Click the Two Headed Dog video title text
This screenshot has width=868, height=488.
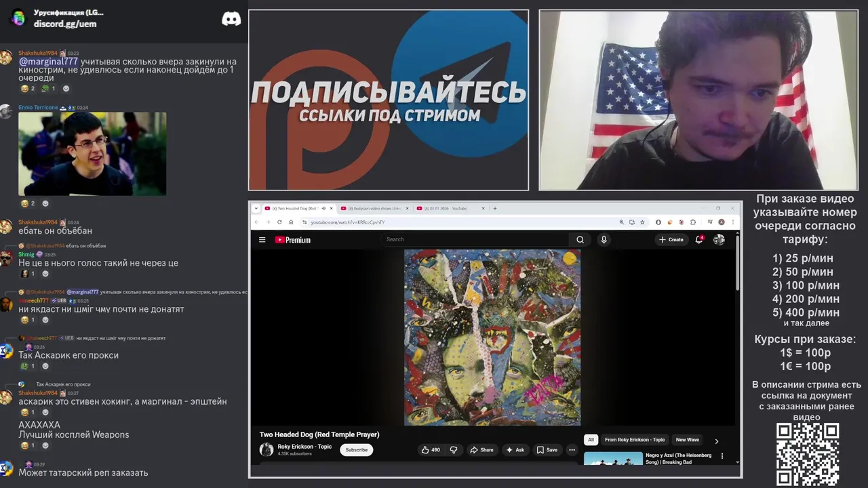click(319, 434)
